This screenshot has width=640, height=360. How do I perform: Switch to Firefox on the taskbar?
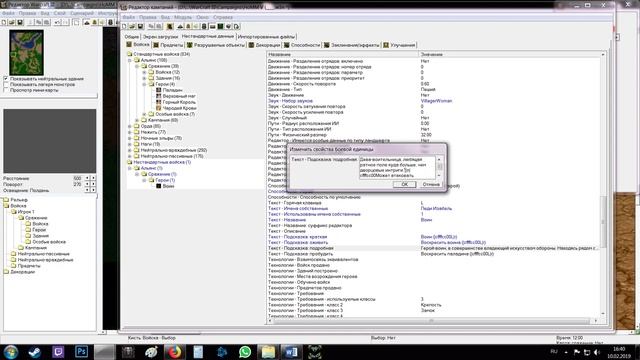175,352
